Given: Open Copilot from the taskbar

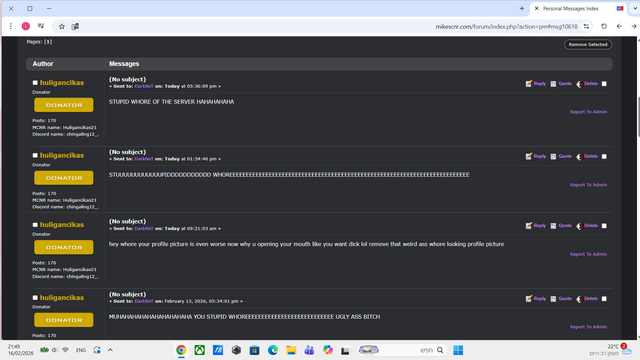Looking at the screenshot, I should pyautogui.click(x=327, y=350).
